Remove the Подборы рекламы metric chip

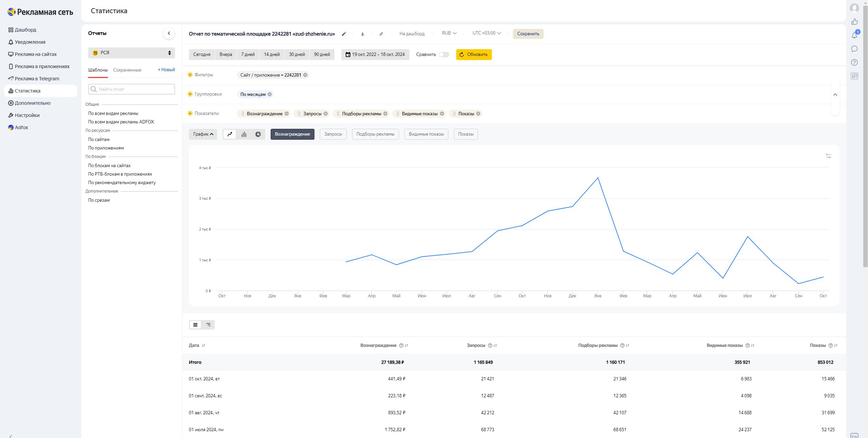point(385,114)
